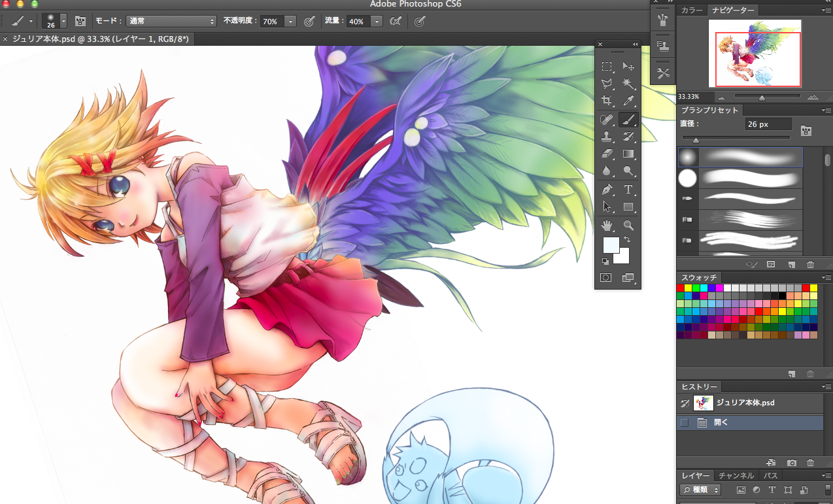Select the 開く history state
This screenshot has width=833, height=504.
click(x=721, y=423)
